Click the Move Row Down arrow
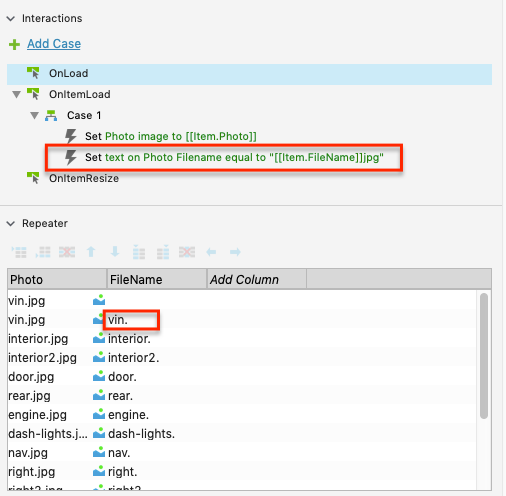The height and width of the screenshot is (496, 506). (x=115, y=252)
